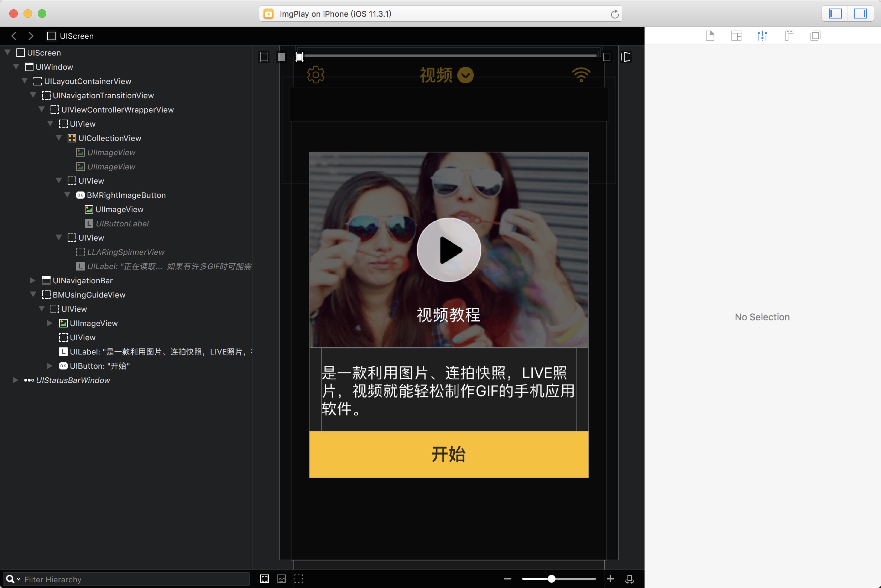Image resolution: width=881 pixels, height=588 pixels.
Task: Click the zoom out minus icon
Action: click(508, 579)
